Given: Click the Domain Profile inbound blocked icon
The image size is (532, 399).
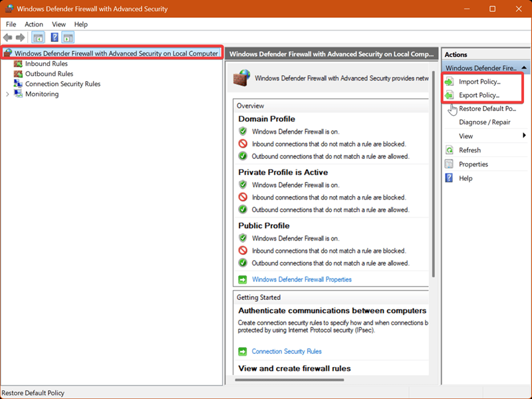Looking at the screenshot, I should pyautogui.click(x=243, y=144).
